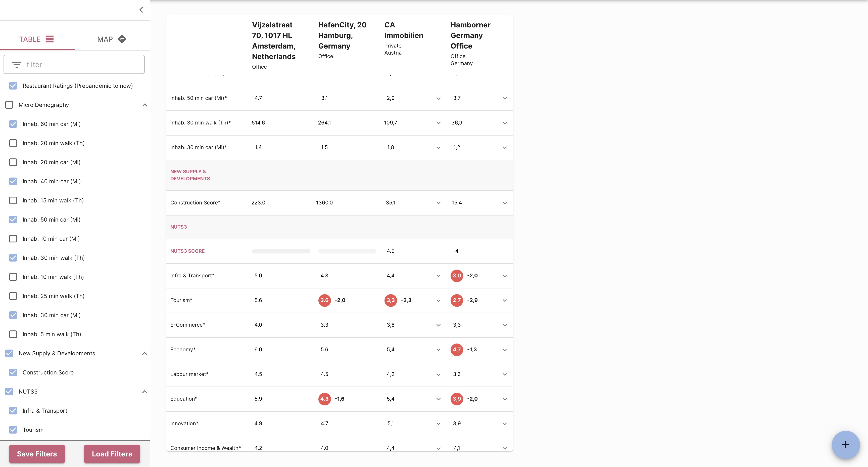Click red 2,7 badge in Tourism row
Viewport: 868px width, 467px height.
[457, 300]
